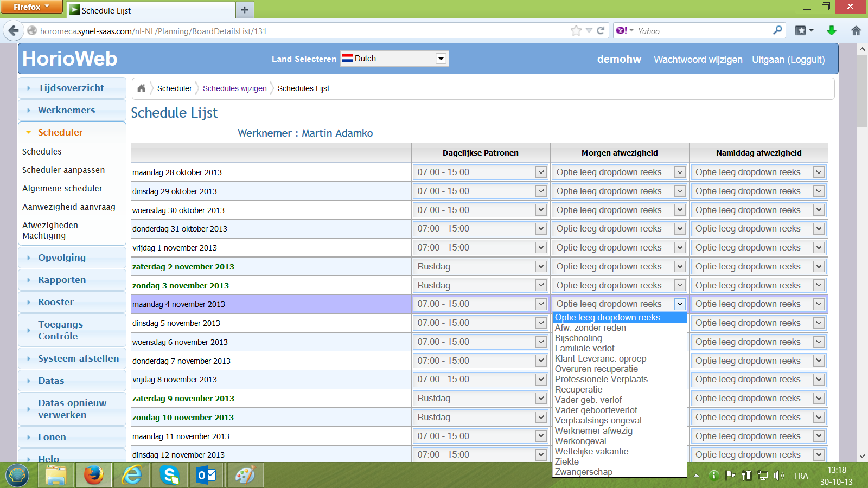
Task: Open Skype from the taskbar
Action: click(170, 476)
